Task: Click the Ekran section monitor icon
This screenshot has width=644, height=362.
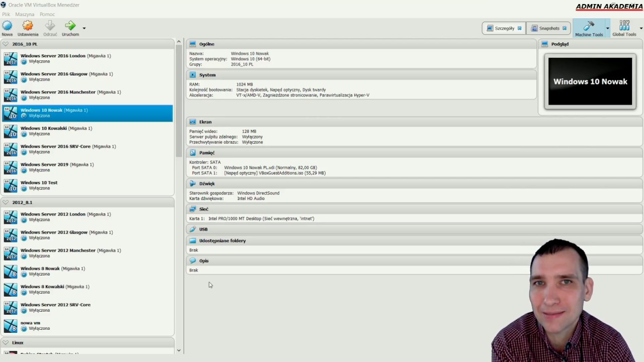Action: tap(193, 122)
